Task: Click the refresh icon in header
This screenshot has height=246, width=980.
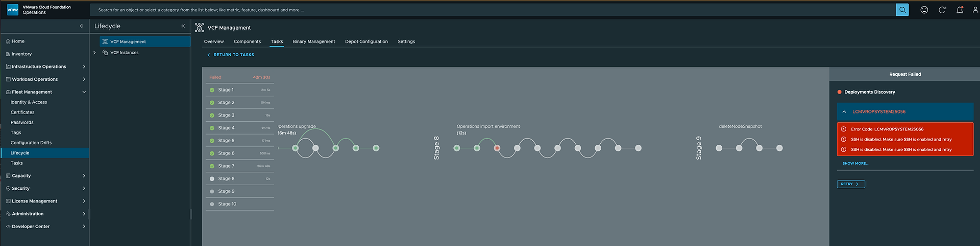Action: 942,10
